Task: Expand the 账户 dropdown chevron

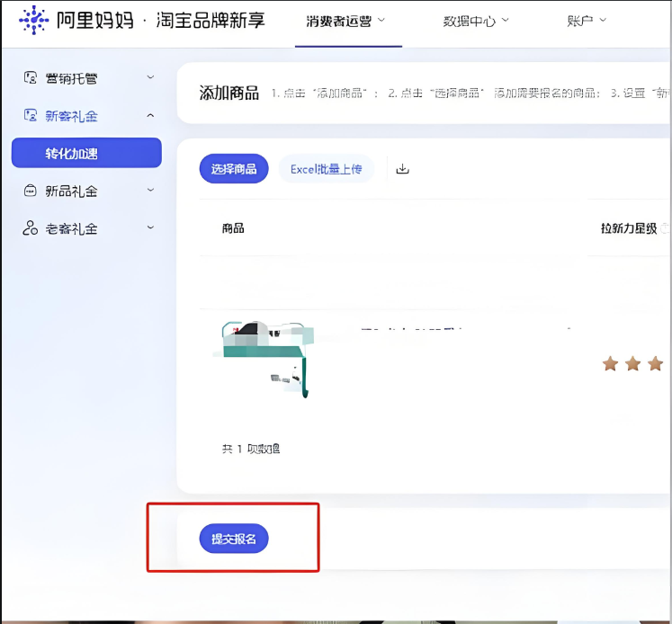Action: (603, 20)
